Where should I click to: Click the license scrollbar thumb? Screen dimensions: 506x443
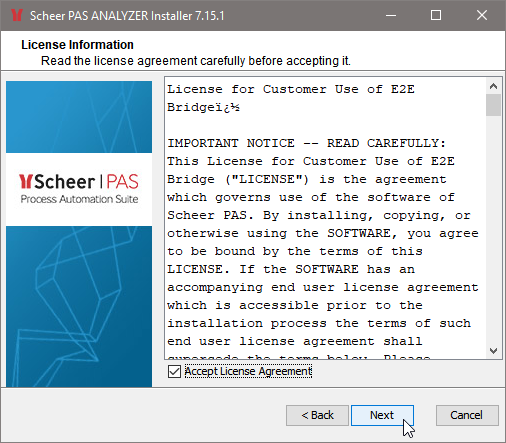494,105
